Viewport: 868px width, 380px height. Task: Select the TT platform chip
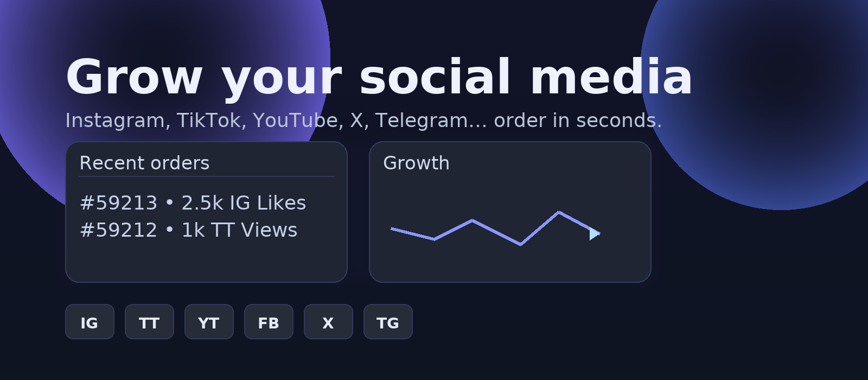149,322
